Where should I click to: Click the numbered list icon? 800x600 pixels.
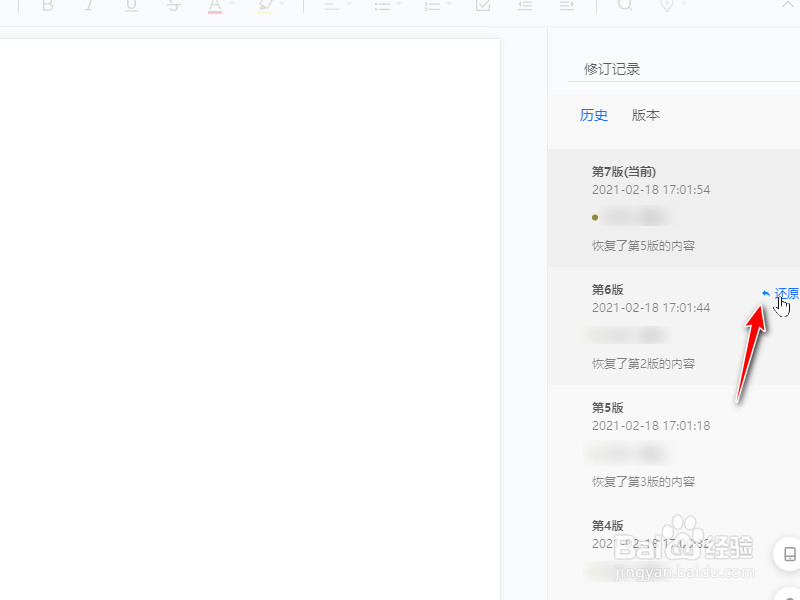tap(435, 7)
